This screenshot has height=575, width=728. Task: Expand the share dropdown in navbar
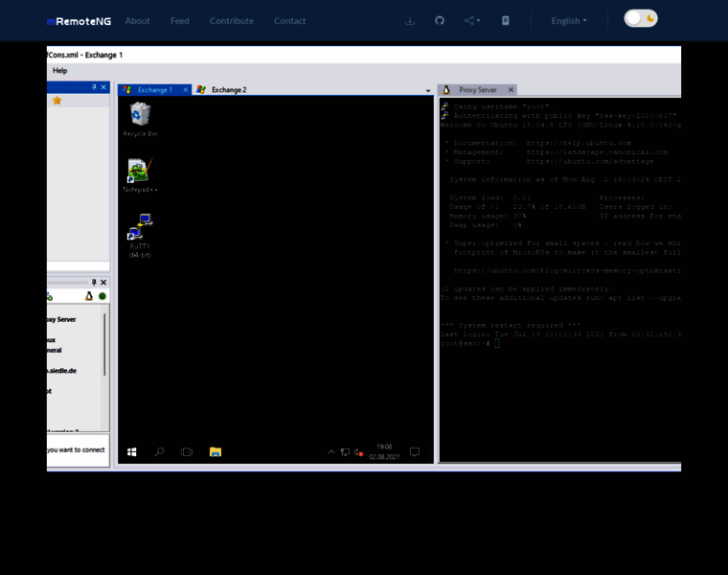coord(472,21)
